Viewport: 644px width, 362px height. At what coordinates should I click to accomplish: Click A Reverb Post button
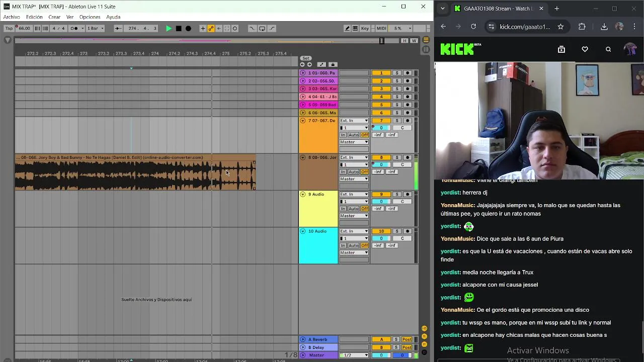click(x=407, y=339)
